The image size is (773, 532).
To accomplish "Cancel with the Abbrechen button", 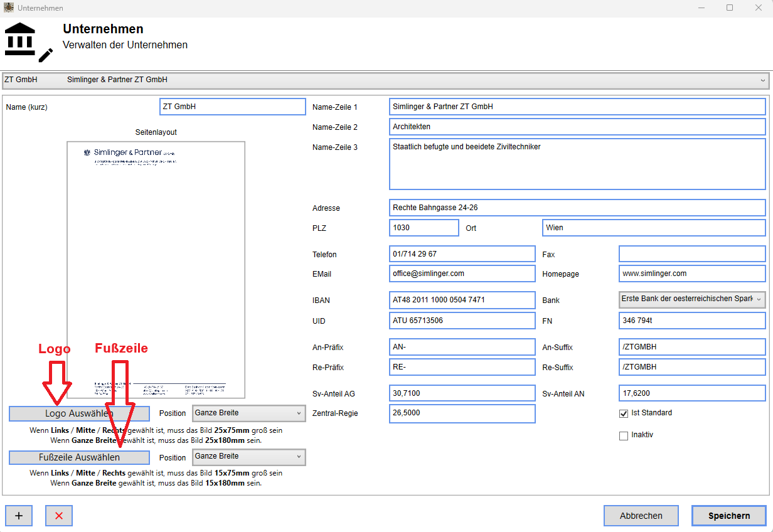I will pyautogui.click(x=641, y=516).
